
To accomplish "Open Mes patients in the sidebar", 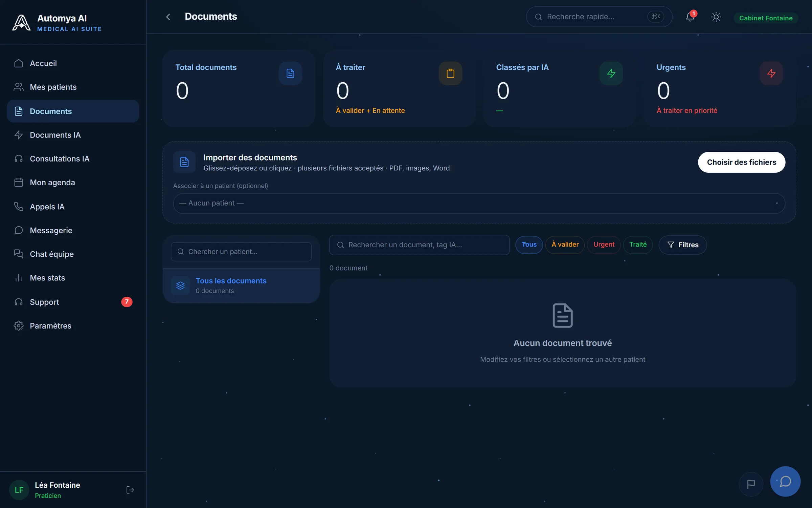I will [x=73, y=87].
